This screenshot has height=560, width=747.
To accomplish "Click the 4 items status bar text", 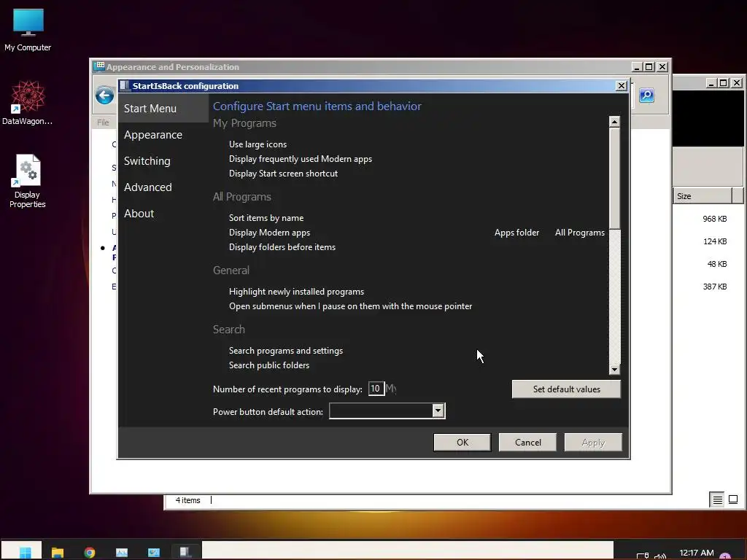I will pyautogui.click(x=187, y=500).
